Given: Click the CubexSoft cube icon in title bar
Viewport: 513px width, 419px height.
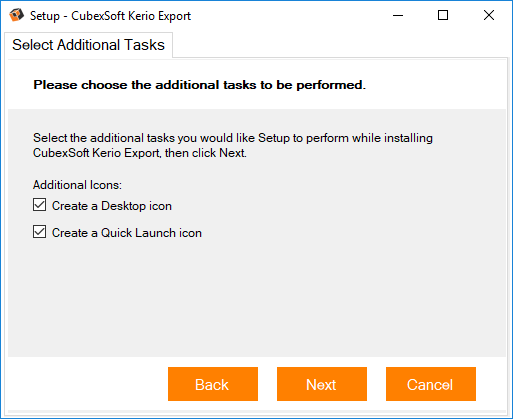Looking at the screenshot, I should click(16, 15).
